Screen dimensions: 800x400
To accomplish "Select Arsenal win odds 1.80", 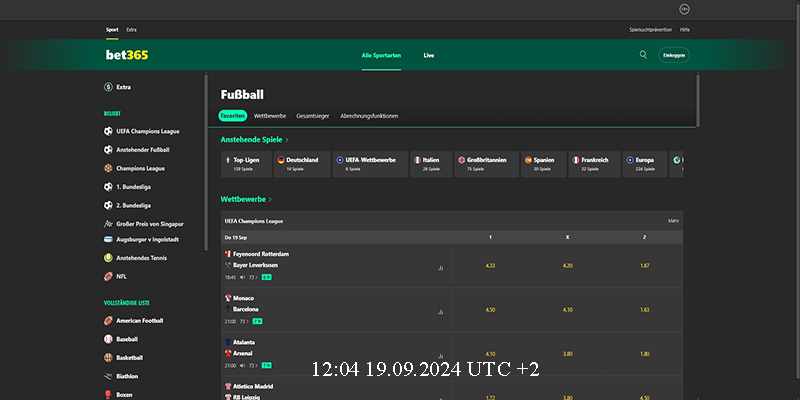I will (x=644, y=354).
